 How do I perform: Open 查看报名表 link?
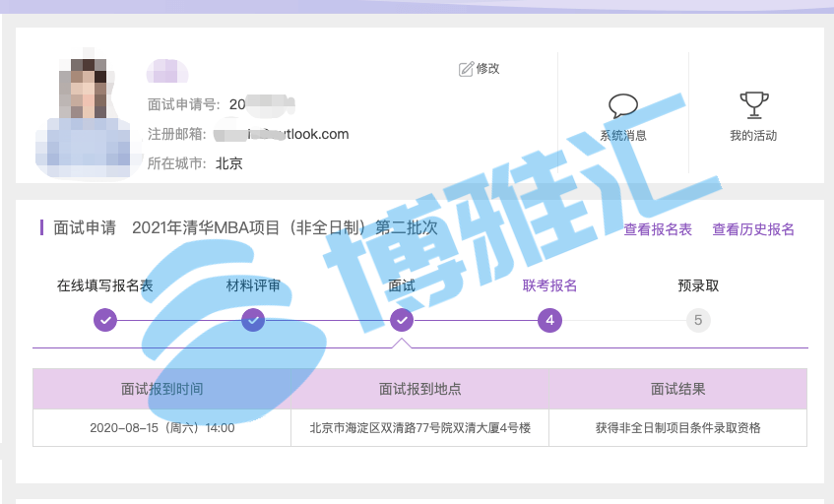[658, 229]
